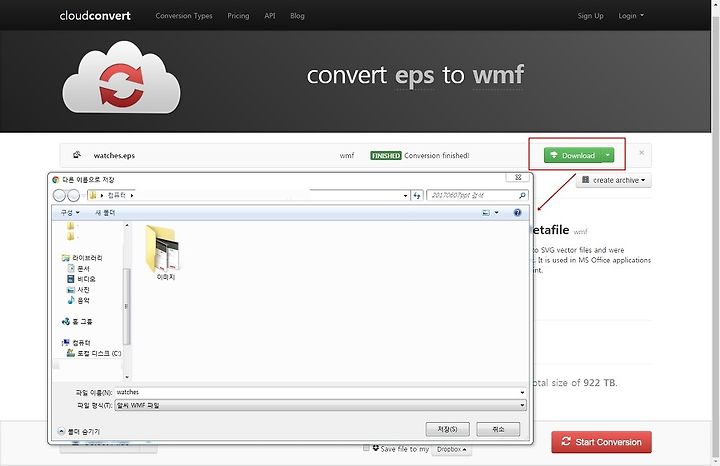
Task: Click the 컴퓨터 breadcrumb in the address bar
Action: tap(117, 195)
